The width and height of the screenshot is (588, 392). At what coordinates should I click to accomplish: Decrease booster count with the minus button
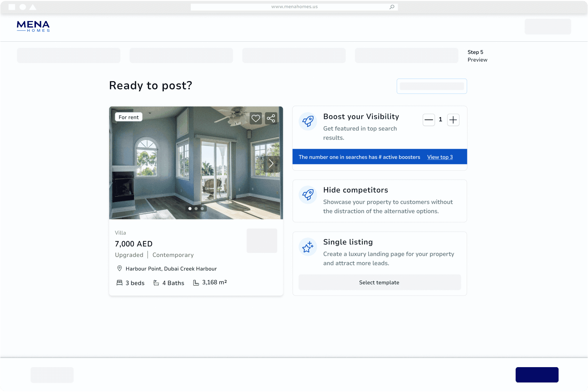point(429,120)
